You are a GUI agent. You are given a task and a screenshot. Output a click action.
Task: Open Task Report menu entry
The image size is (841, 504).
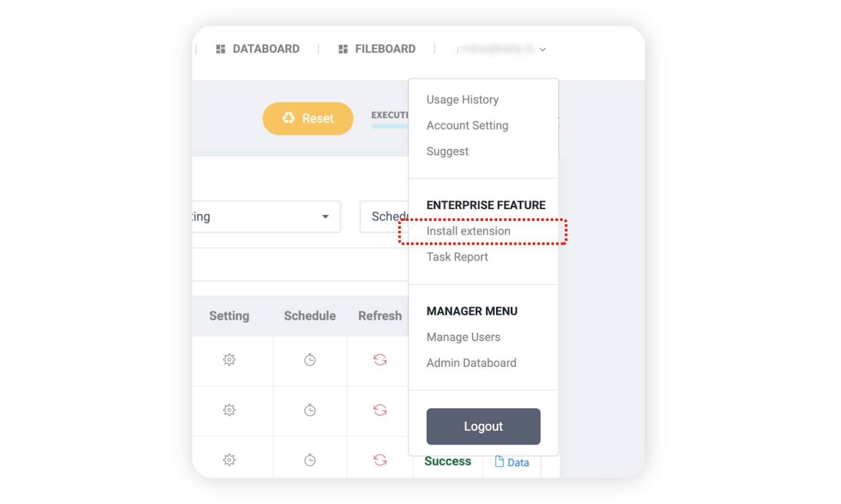pyautogui.click(x=457, y=257)
